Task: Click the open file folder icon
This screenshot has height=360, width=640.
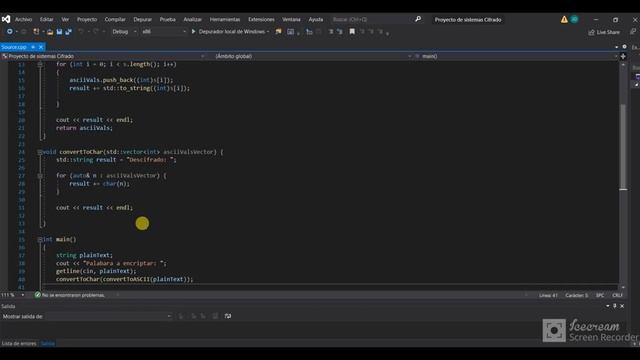Action: [50, 31]
